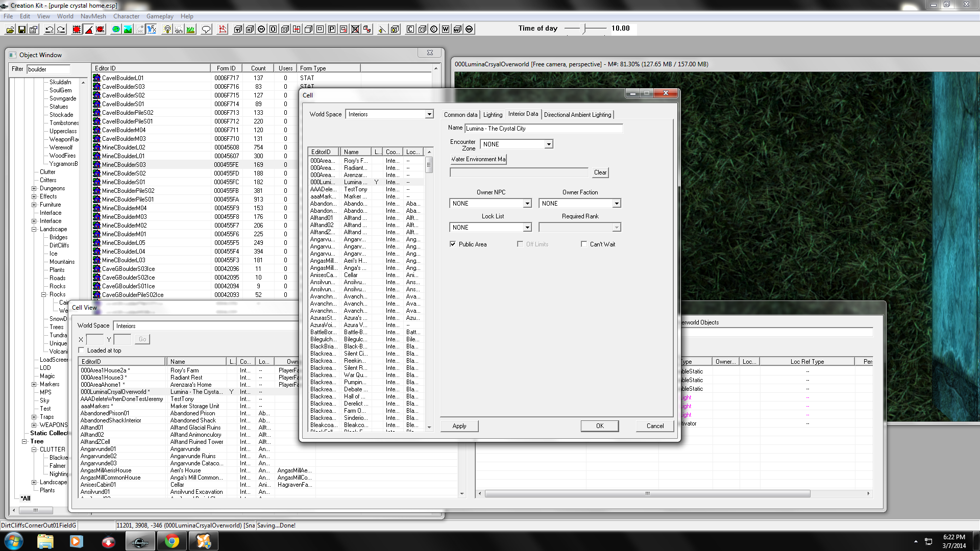This screenshot has width=980, height=551.
Task: Click the open file folder toolbar icon
Action: tap(10, 30)
